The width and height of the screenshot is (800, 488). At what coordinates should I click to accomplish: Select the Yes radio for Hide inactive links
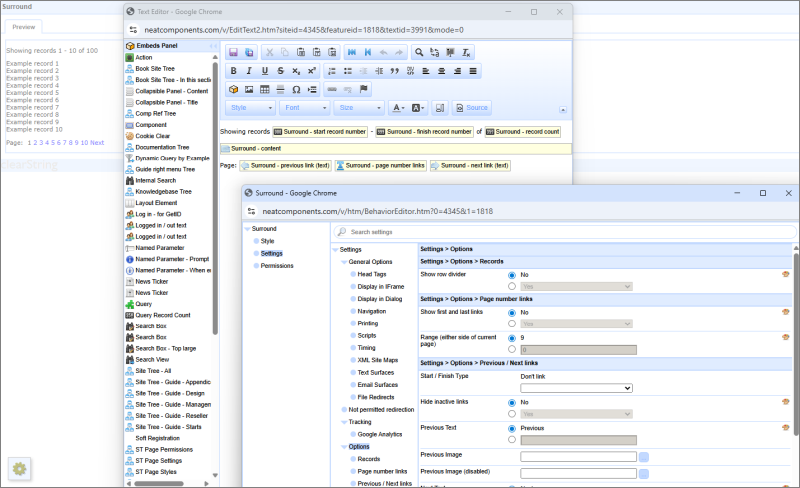click(513, 412)
